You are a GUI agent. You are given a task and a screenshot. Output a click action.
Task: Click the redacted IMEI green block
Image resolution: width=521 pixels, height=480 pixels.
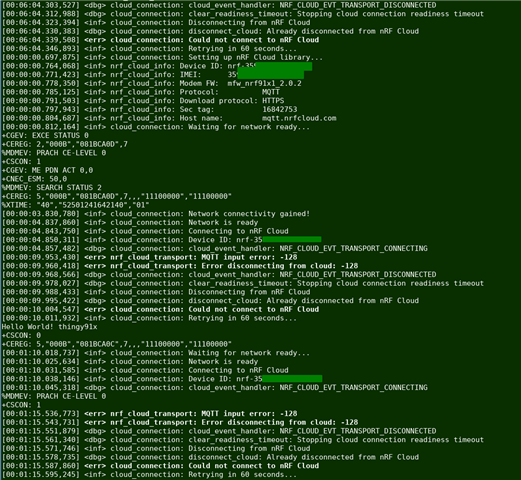click(270, 75)
